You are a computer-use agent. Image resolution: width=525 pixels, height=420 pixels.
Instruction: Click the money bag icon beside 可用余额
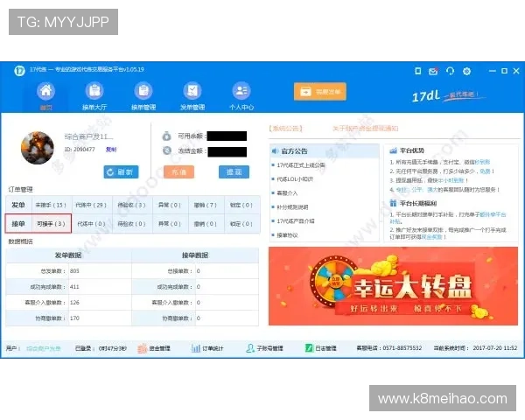pos(167,136)
